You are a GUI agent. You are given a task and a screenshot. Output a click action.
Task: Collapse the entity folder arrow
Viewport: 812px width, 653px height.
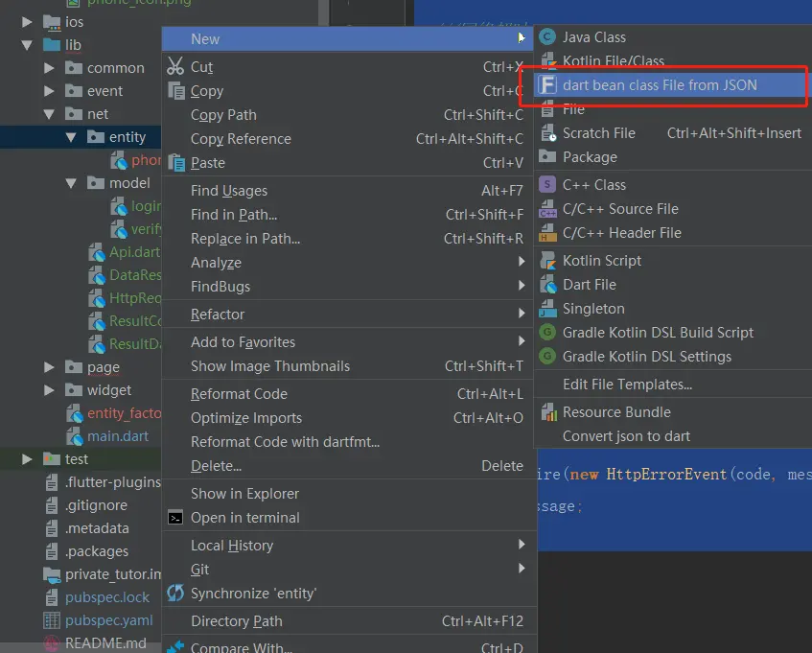[71, 137]
